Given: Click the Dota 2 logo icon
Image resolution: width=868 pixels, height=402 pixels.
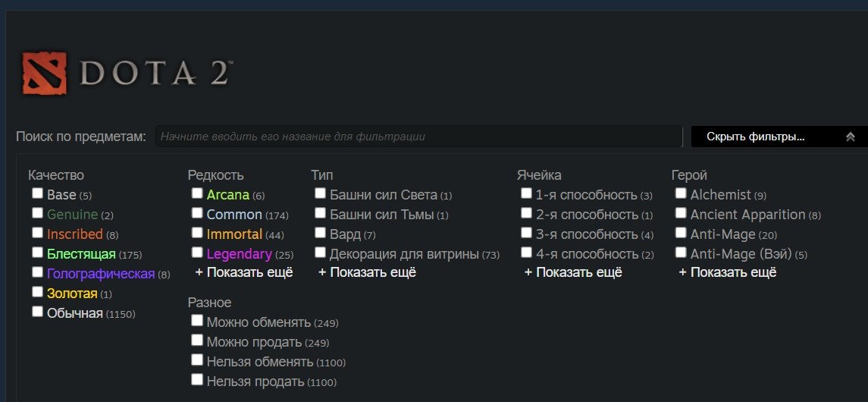Looking at the screenshot, I should (x=44, y=73).
